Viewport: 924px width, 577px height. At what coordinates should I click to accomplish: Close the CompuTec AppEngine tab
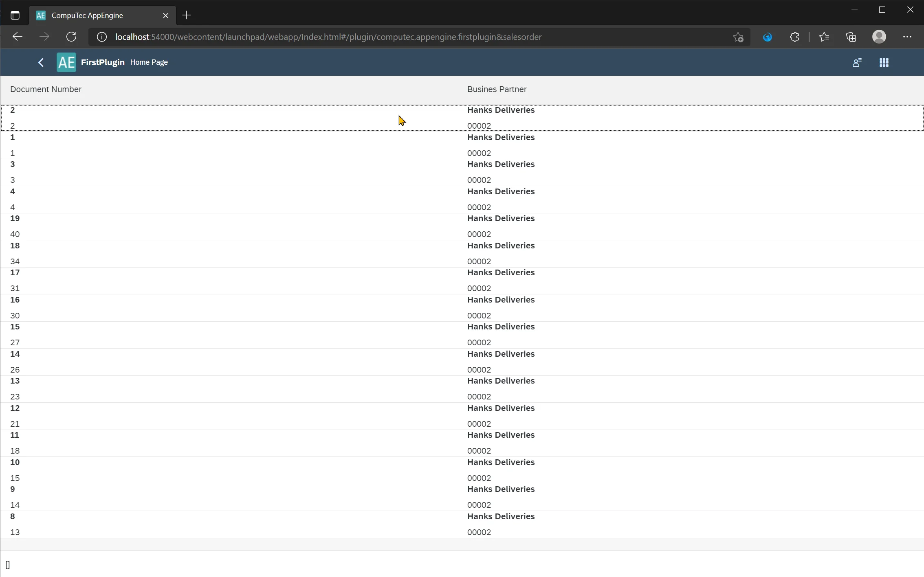(165, 15)
